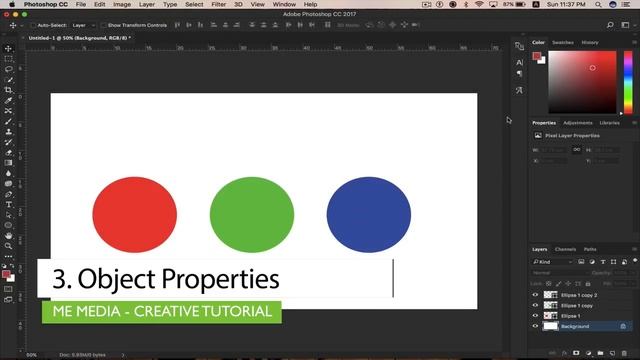This screenshot has width=640, height=360.
Task: Switch to the Swatches tab
Action: (562, 42)
